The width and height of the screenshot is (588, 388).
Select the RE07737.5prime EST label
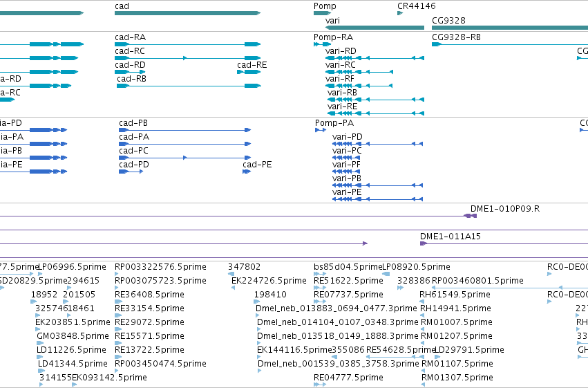pos(348,295)
